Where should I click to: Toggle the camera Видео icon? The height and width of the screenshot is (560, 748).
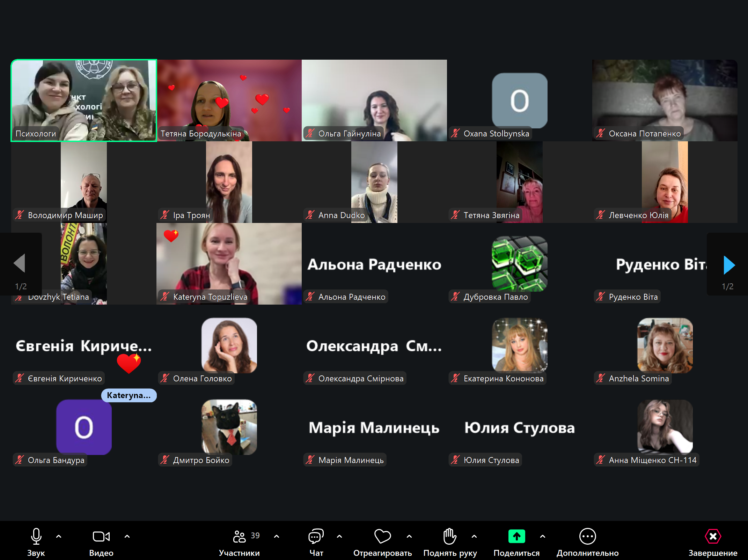(x=101, y=536)
